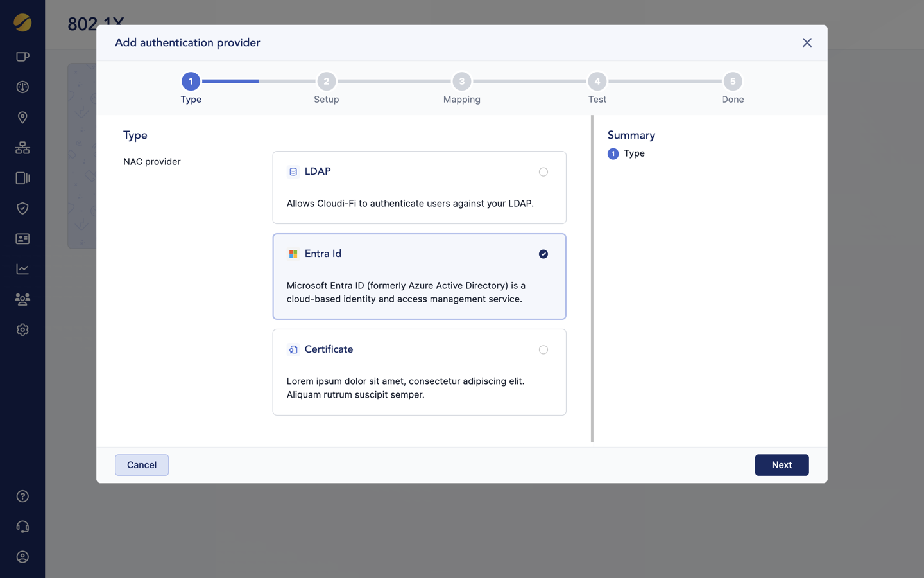Close the Add authentication provider dialog

(807, 43)
